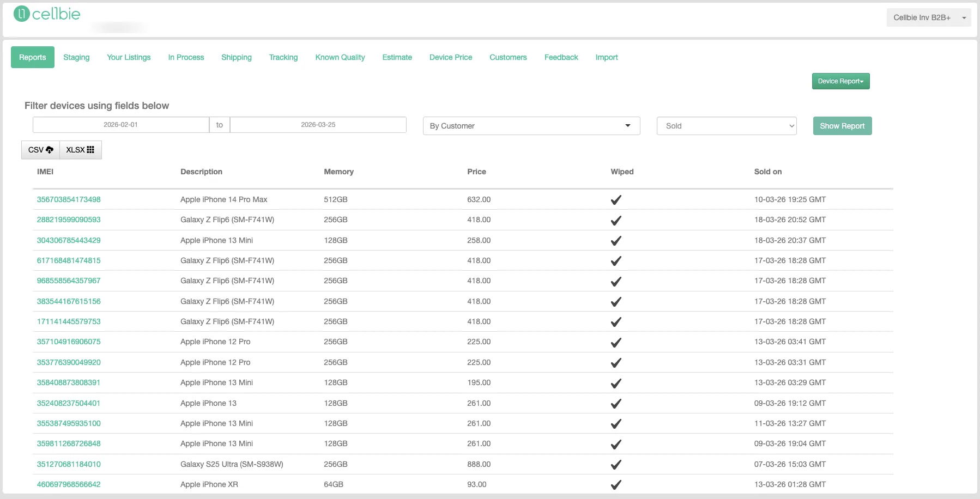Click the '07-03-26 15:03 GMT' sold date
This screenshot has height=499, width=980.
pyautogui.click(x=790, y=464)
